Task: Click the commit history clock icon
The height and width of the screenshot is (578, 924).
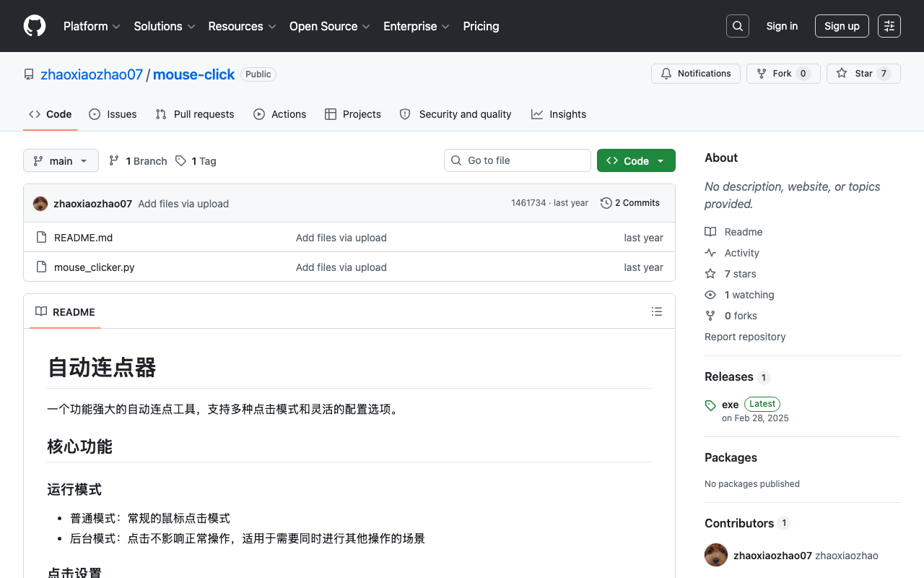Action: tap(606, 203)
